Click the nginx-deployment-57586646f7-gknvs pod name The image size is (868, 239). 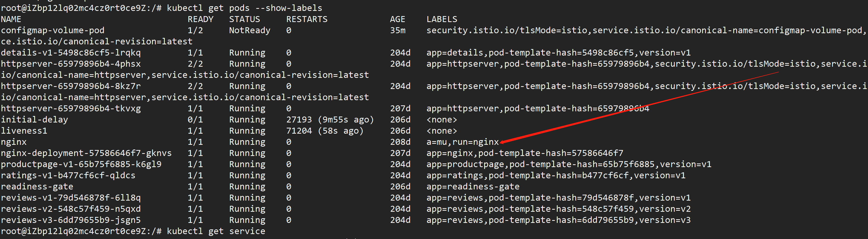pos(86,153)
